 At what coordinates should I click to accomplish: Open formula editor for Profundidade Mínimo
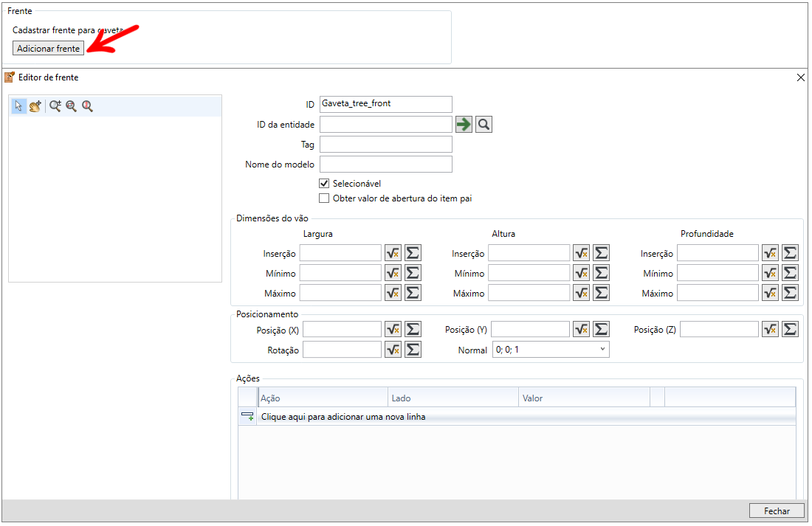(771, 273)
